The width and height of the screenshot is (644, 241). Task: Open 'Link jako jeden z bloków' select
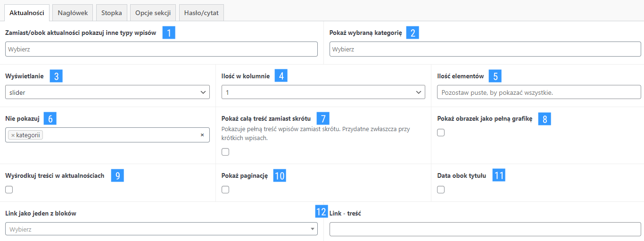point(161,229)
